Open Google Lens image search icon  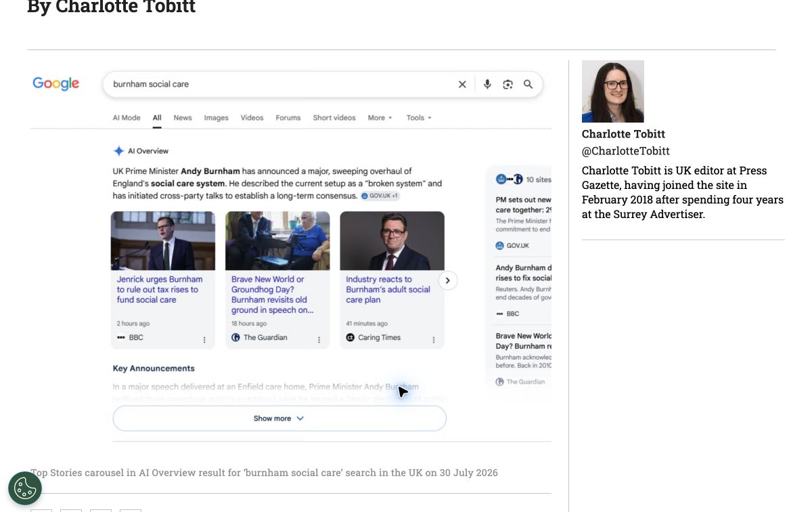[507, 85]
